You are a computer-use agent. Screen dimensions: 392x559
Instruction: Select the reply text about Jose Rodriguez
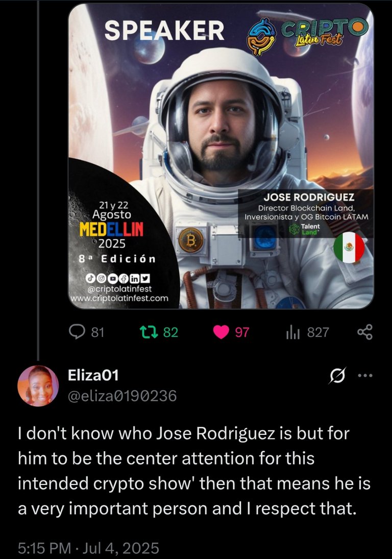point(194,471)
